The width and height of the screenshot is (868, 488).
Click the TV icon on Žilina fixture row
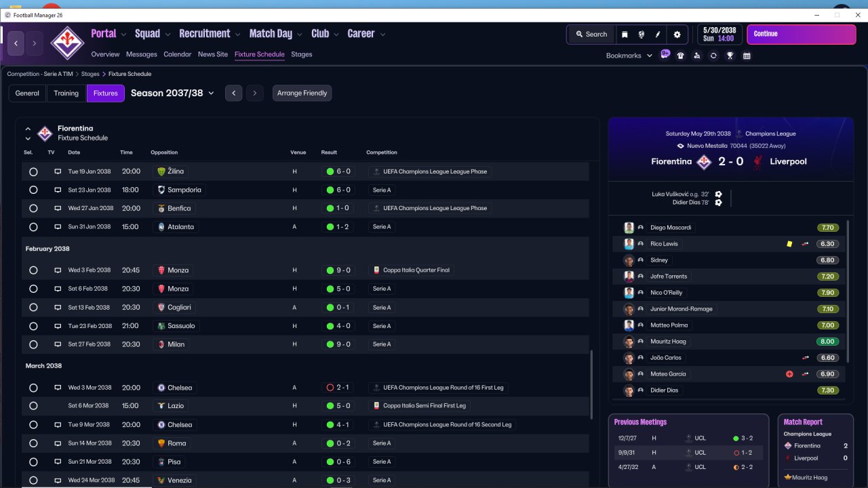point(58,171)
